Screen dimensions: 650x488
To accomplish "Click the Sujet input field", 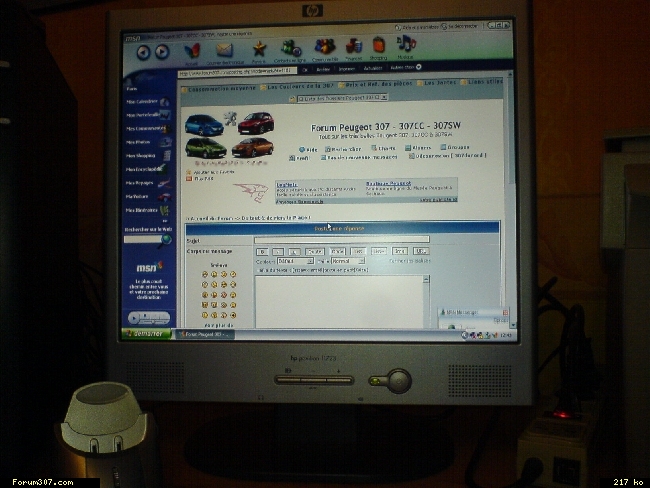I will click(342, 240).
